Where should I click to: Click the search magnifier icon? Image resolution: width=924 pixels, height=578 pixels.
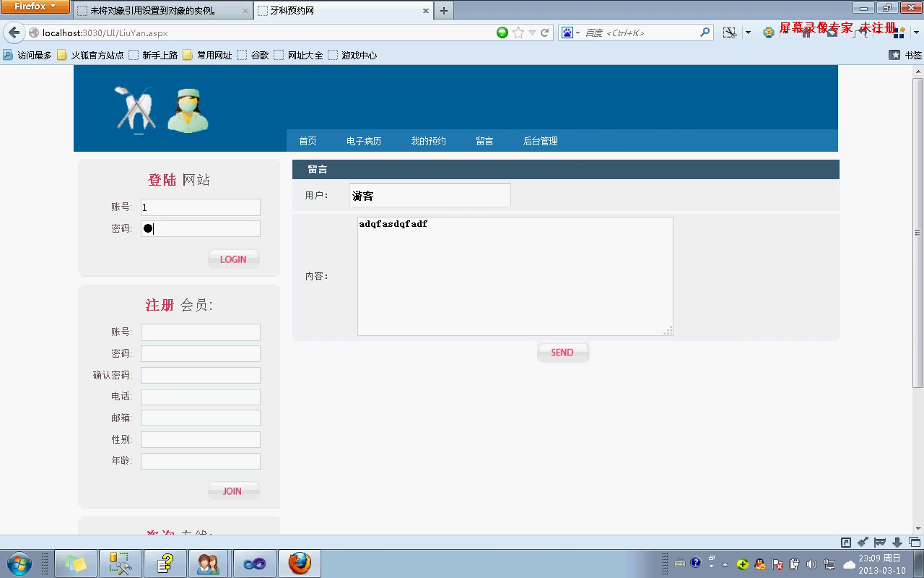pos(705,33)
